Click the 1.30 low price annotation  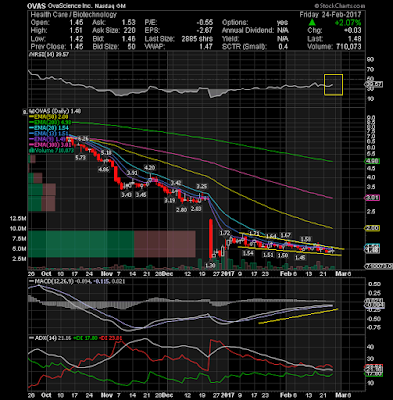click(x=209, y=265)
